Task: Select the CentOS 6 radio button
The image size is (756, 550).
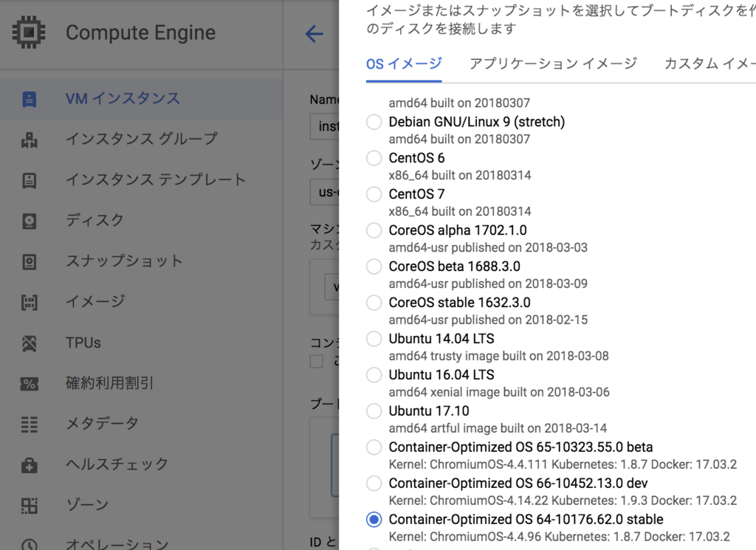Action: 374,158
